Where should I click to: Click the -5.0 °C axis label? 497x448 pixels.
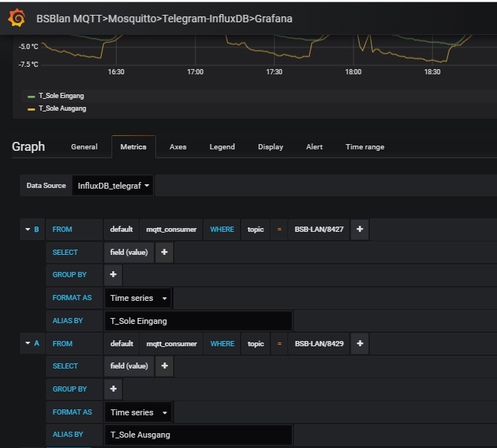[28, 47]
